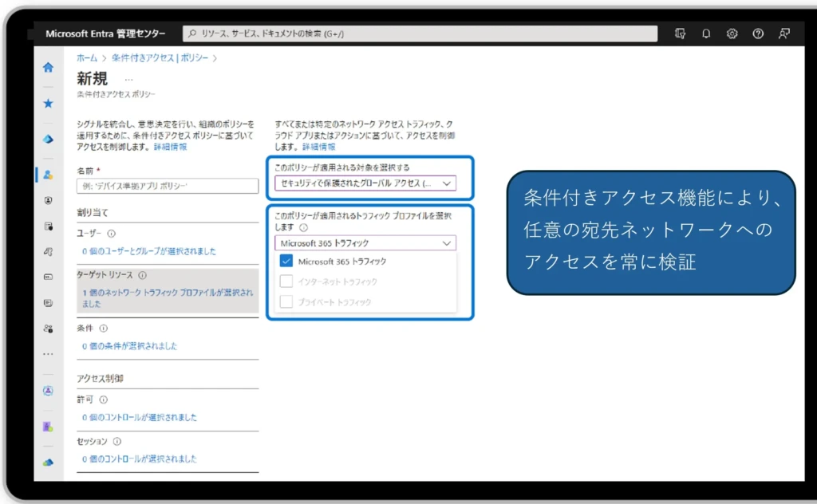Show info for ユーザー
Image resolution: width=817 pixels, height=504 pixels.
tap(111, 234)
